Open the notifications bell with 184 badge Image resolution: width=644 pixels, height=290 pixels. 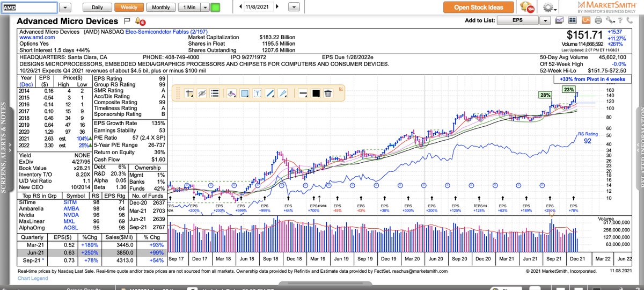(527, 7)
